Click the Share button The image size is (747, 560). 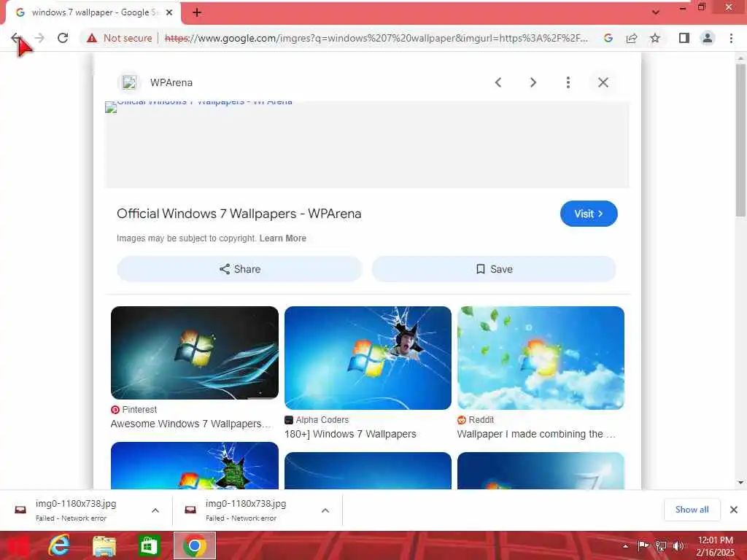(239, 269)
